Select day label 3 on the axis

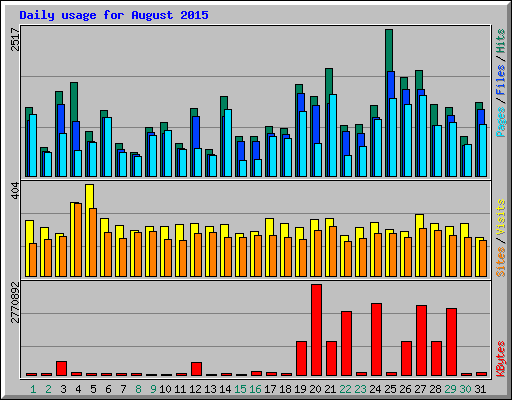click(63, 389)
